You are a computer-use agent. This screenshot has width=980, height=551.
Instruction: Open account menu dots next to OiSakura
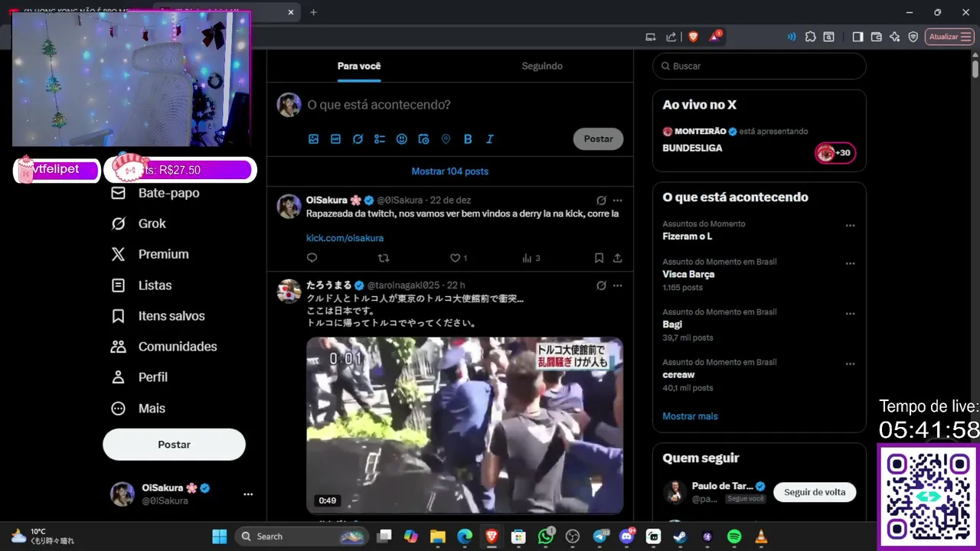pyautogui.click(x=248, y=494)
